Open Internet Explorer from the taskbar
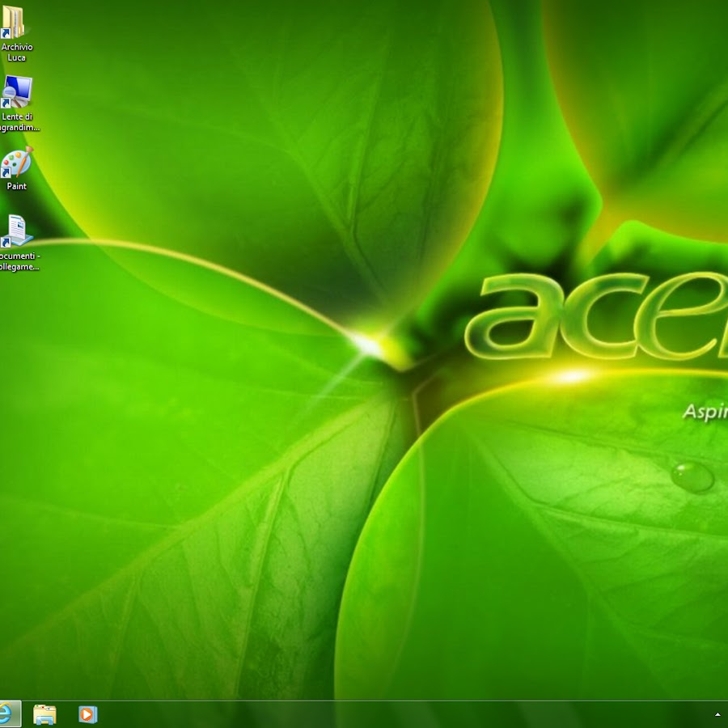 9,713
